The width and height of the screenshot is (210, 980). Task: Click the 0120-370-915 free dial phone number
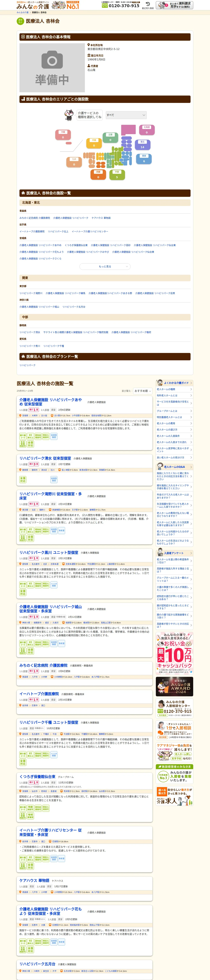[120, 6]
